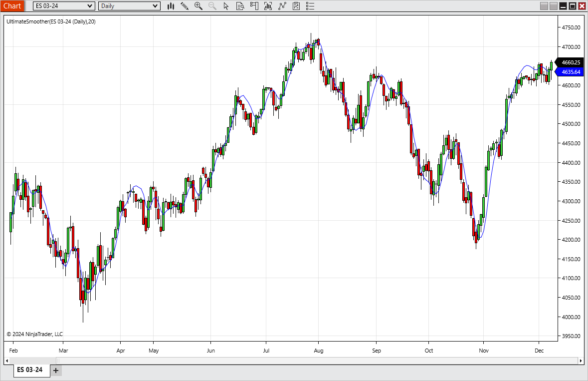Click the blue 4635.64 indicator price marker
The width and height of the screenshot is (588, 381).
pyautogui.click(x=569, y=72)
